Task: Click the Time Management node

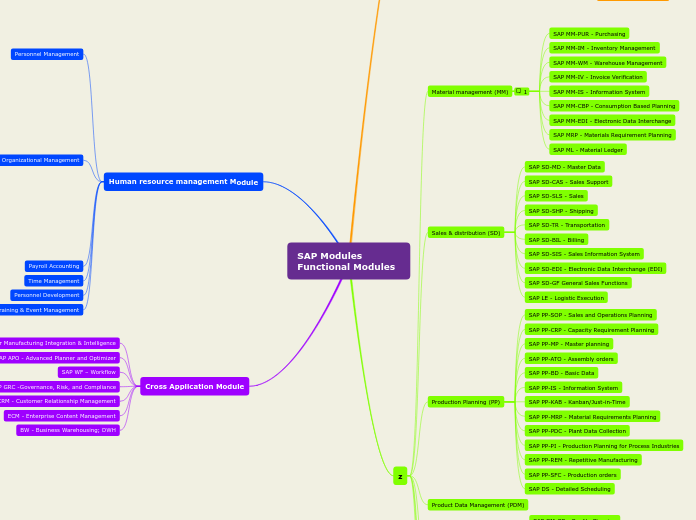Action: point(53,281)
